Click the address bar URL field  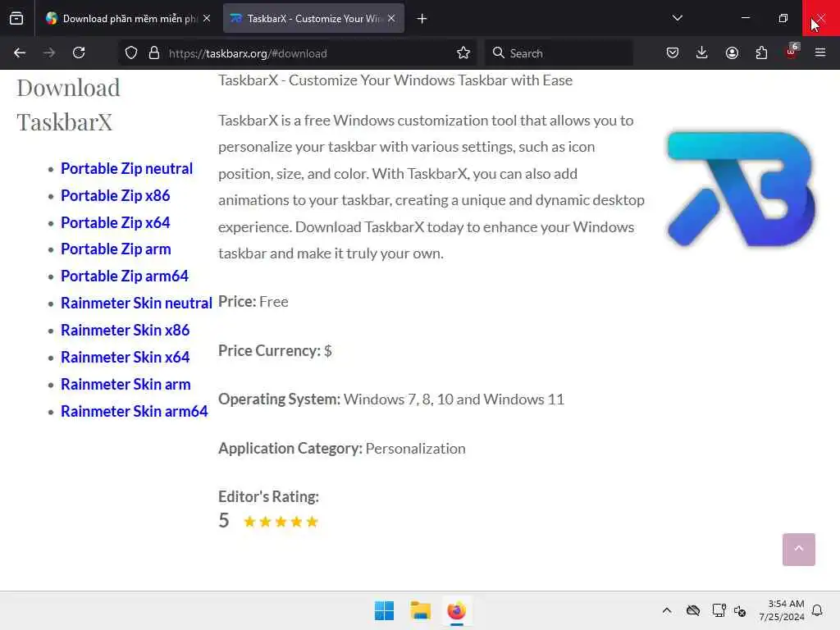[297, 53]
